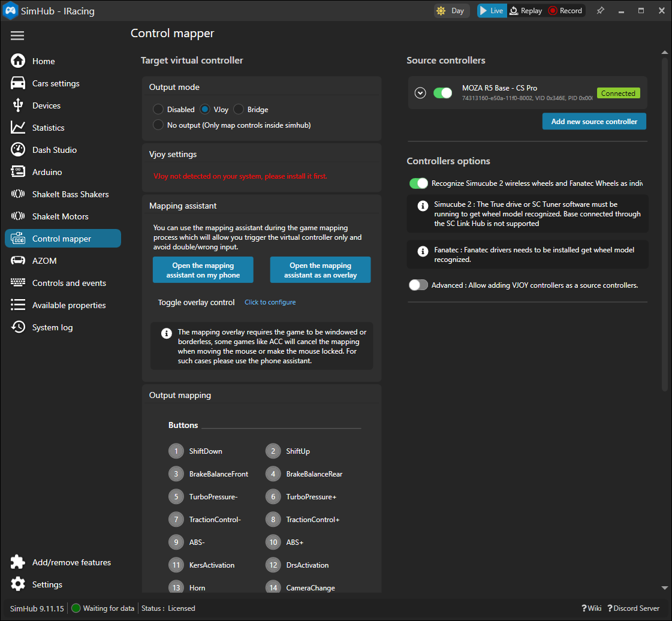The height and width of the screenshot is (621, 672).
Task: Open the Wiki help link
Action: click(x=592, y=608)
